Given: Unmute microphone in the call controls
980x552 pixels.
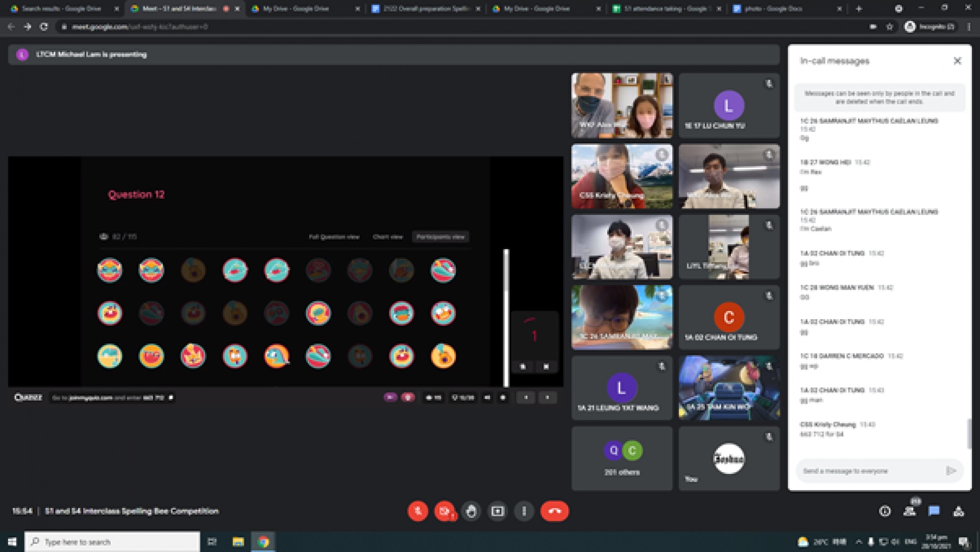Looking at the screenshot, I should pyautogui.click(x=418, y=511).
